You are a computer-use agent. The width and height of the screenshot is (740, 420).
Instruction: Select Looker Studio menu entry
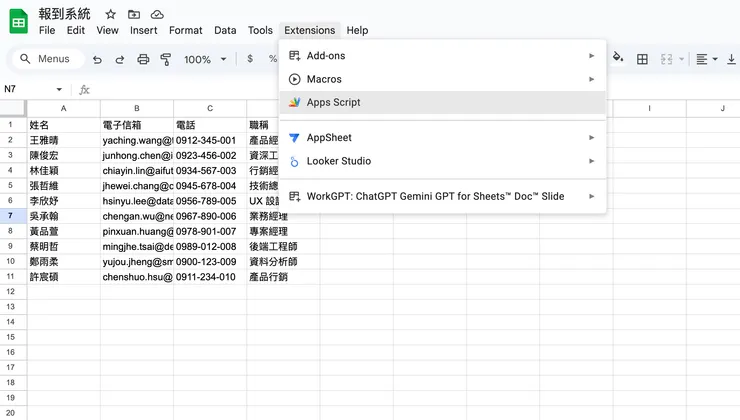tap(443, 161)
